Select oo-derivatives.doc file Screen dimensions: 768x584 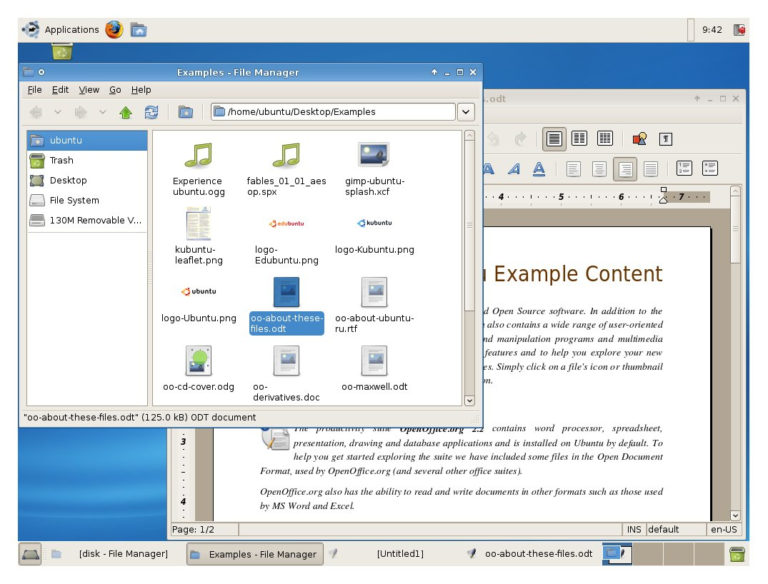[x=287, y=373]
